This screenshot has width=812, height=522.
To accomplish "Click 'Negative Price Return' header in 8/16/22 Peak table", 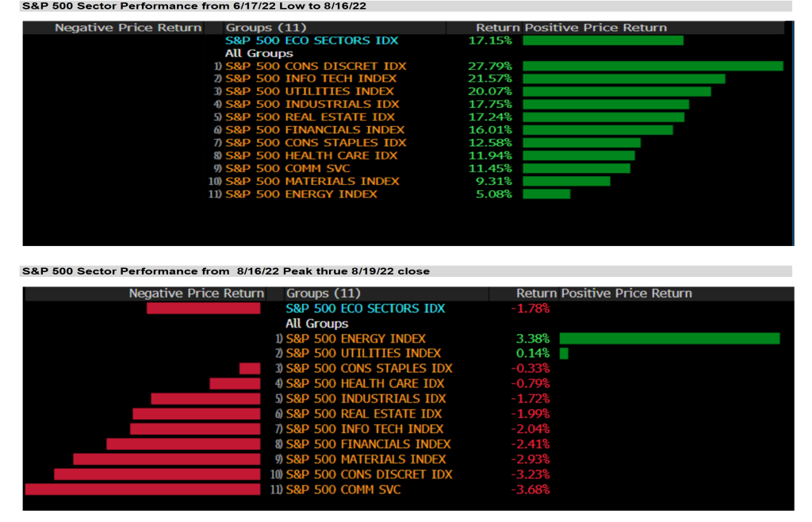I will coord(197,293).
